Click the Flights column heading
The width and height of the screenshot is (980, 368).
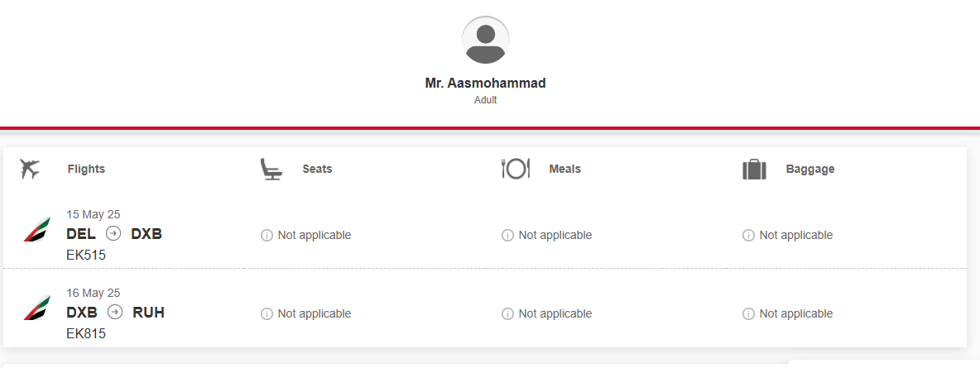pos(86,169)
